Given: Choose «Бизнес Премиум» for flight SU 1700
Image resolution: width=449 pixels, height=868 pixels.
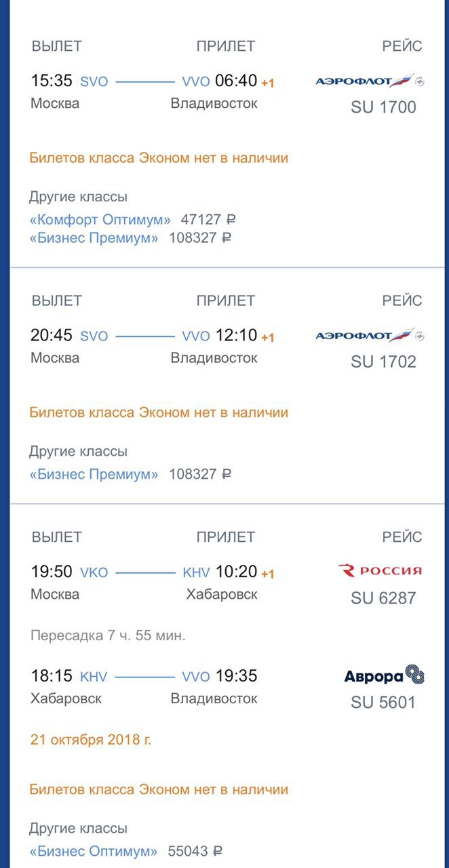Looking at the screenshot, I should tap(94, 238).
